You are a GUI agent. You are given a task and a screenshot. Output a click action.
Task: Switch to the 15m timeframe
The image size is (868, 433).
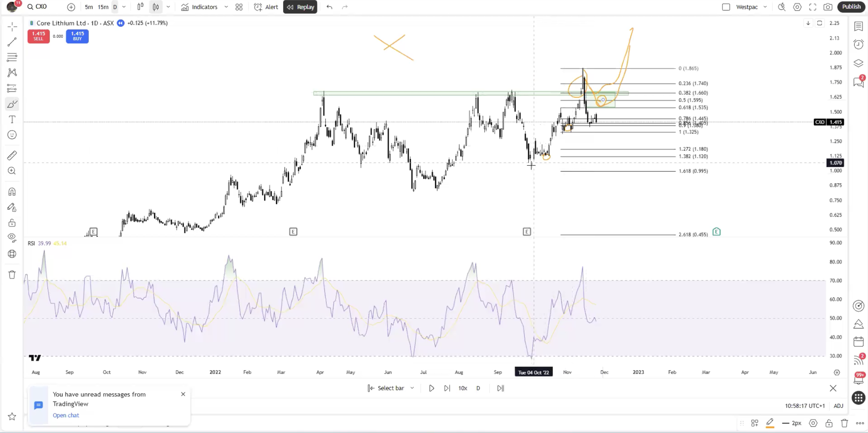[x=103, y=7]
